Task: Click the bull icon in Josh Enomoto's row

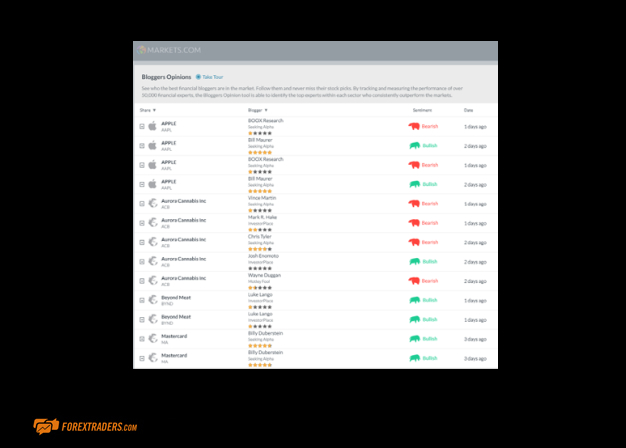Action: [415, 262]
